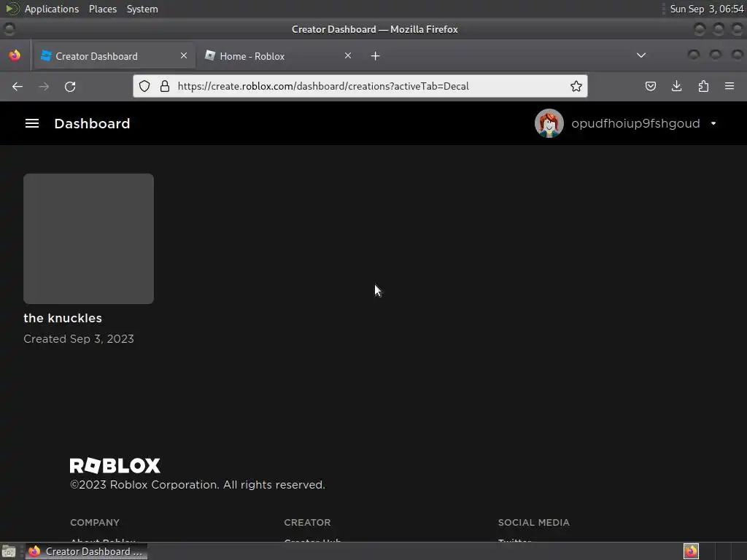The width and height of the screenshot is (747, 560).
Task: Switch to the Home - Roblox tab
Action: [x=279, y=56]
